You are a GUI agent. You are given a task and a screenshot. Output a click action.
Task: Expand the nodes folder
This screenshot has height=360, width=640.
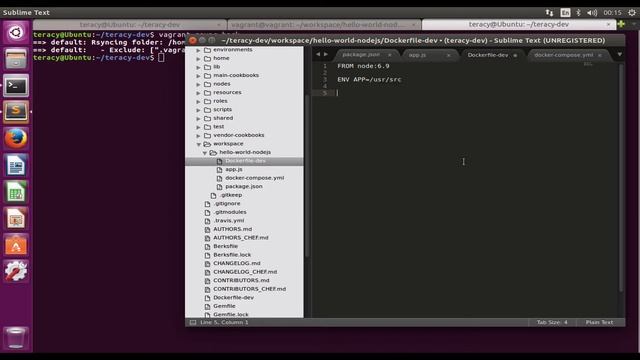click(x=198, y=84)
